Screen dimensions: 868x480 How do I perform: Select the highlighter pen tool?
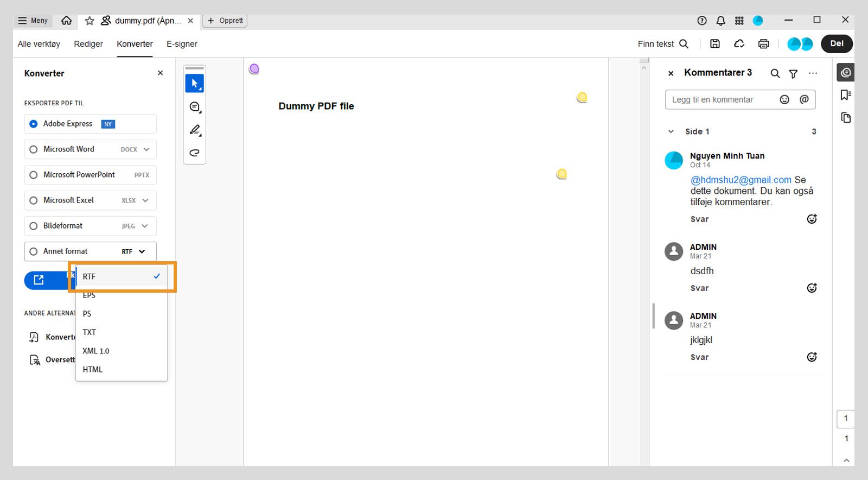pyautogui.click(x=195, y=130)
